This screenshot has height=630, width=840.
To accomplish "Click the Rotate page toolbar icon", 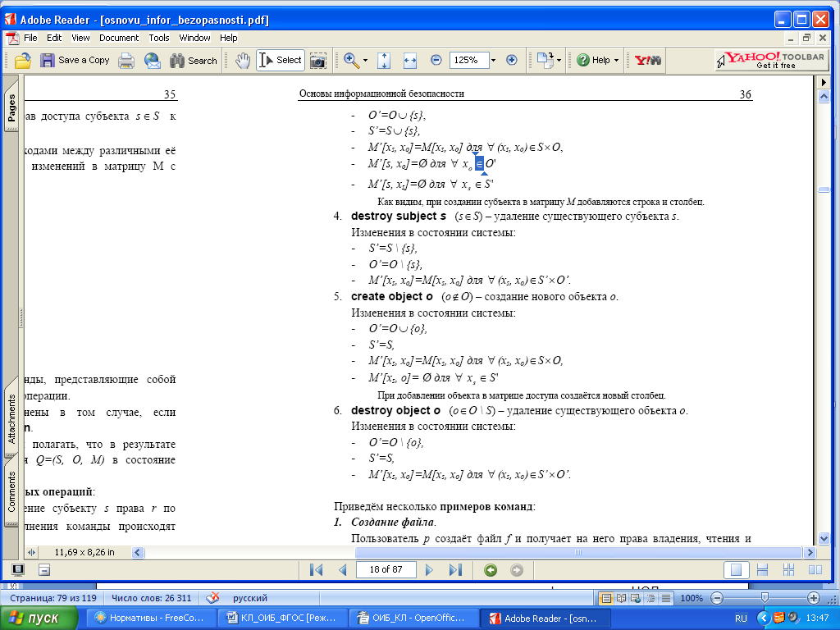I will click(546, 60).
